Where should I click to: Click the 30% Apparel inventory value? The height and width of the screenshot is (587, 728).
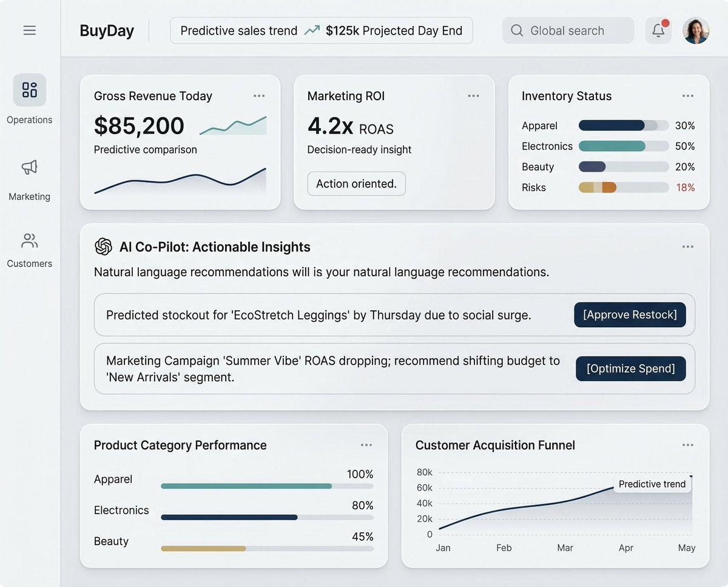[685, 126]
